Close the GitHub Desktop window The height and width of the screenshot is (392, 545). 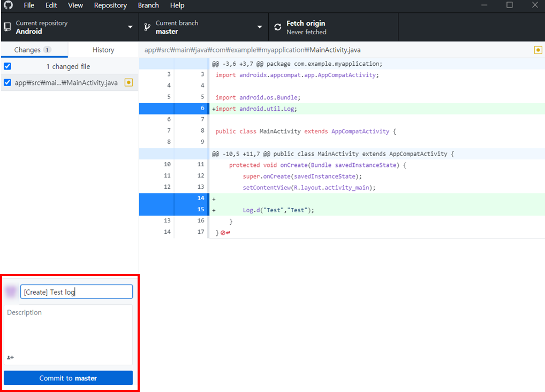click(535, 5)
